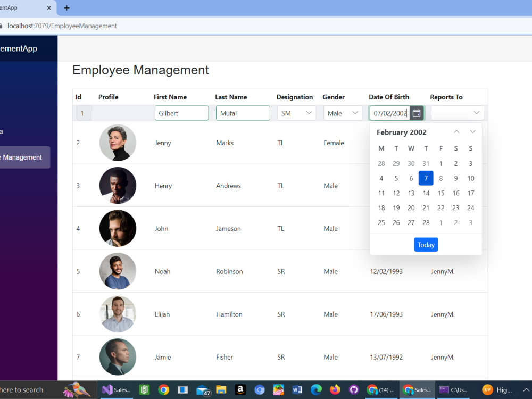Image resolution: width=532 pixels, height=399 pixels.
Task: Click Henry Andrews' profile photo
Action: click(x=118, y=185)
